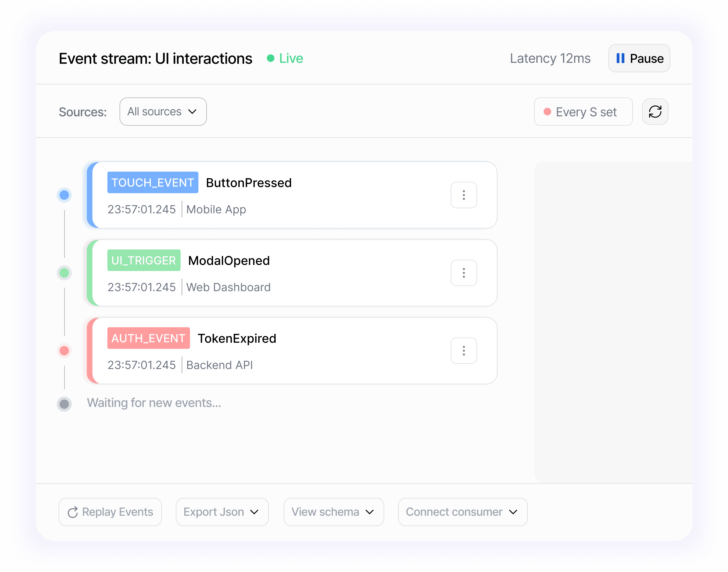Click the AUTH_EVENT badge
This screenshot has width=728, height=572.
pyautogui.click(x=148, y=338)
